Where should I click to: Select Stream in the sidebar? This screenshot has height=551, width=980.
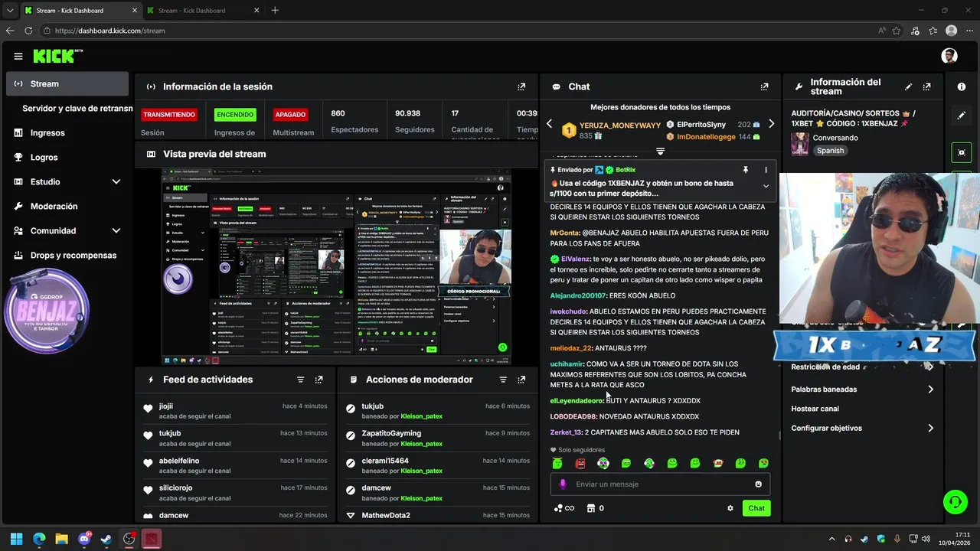coord(67,83)
